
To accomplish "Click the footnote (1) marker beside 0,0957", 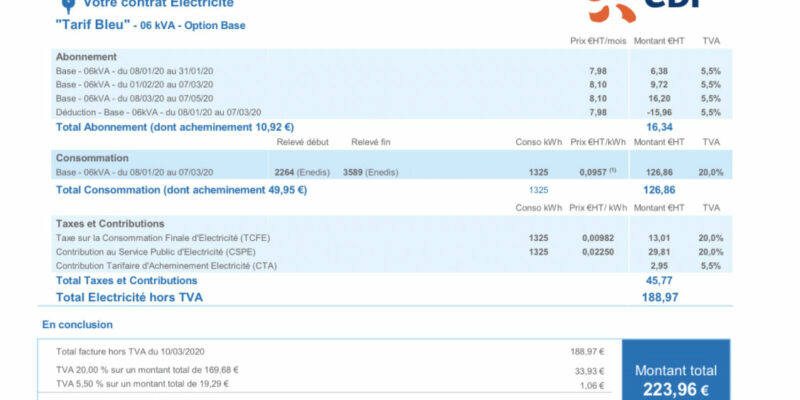I will pos(612,170).
